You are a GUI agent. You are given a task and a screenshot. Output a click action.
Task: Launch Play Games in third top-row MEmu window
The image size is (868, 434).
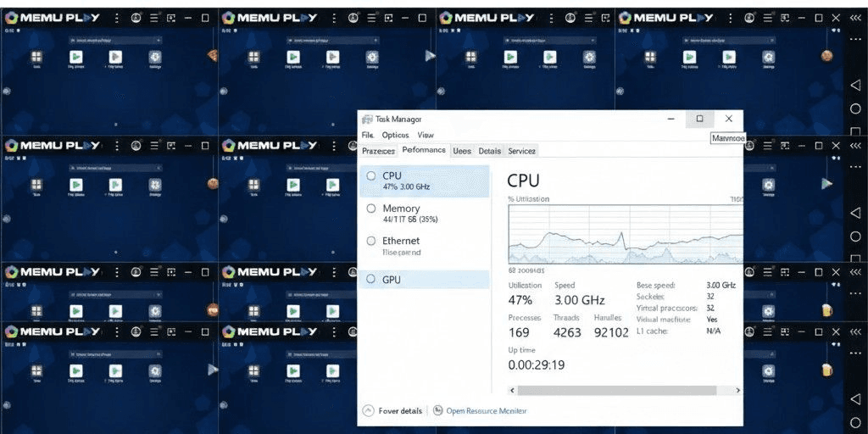tap(549, 57)
